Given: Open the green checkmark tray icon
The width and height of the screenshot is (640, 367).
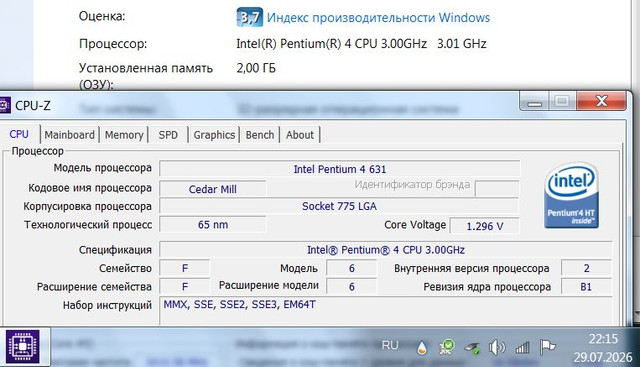Looking at the screenshot, I should (447, 347).
